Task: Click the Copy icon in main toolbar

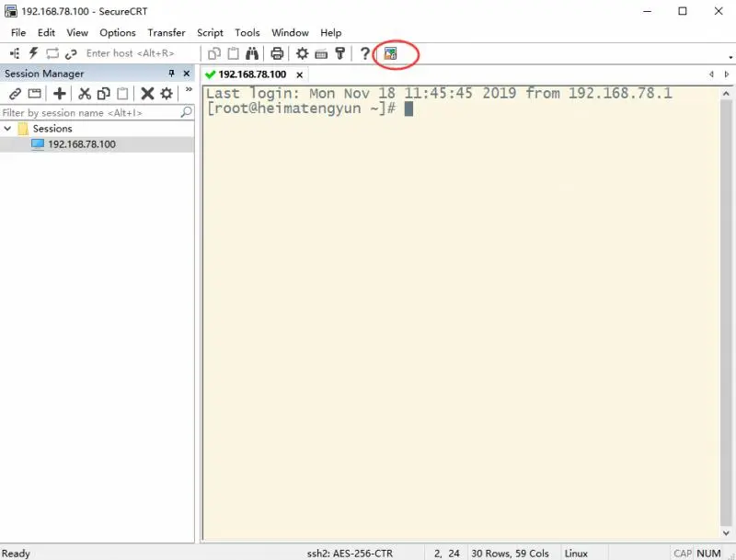Action: pos(214,53)
